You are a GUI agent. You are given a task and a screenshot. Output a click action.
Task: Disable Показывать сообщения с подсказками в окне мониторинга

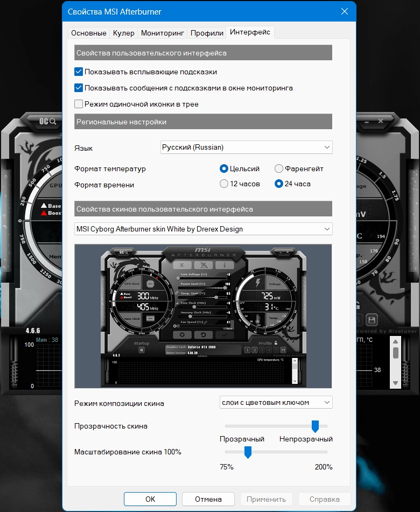pyautogui.click(x=79, y=88)
